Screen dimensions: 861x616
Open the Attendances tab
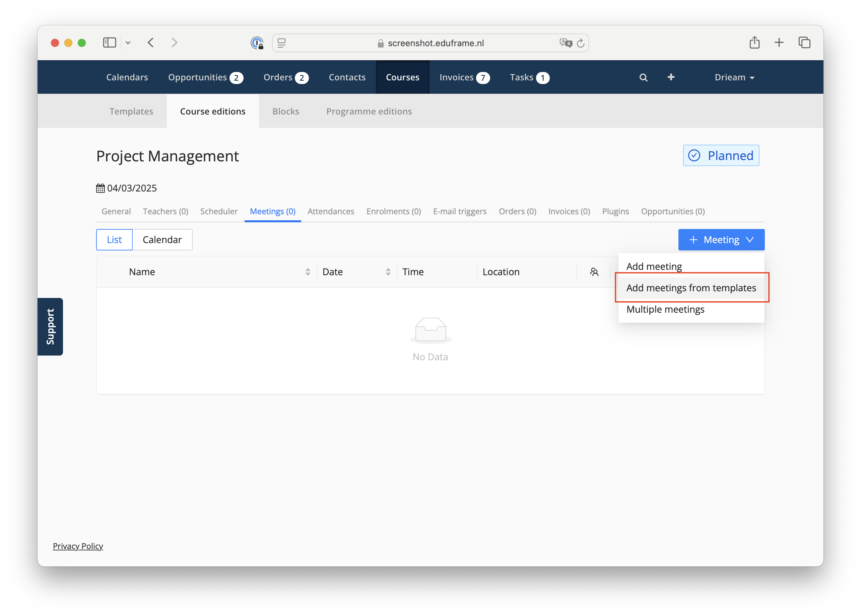[331, 211]
